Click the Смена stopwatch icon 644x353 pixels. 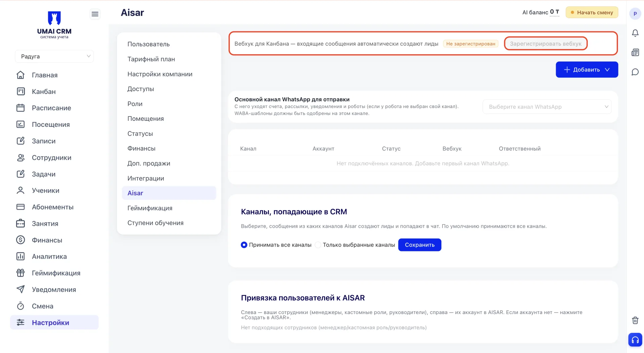20,306
